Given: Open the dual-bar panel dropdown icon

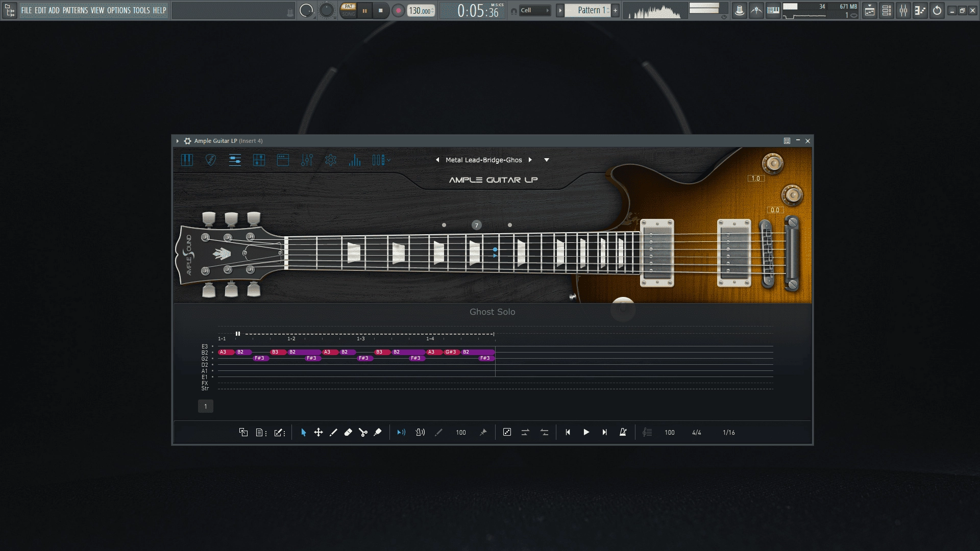Looking at the screenshot, I should (381, 160).
